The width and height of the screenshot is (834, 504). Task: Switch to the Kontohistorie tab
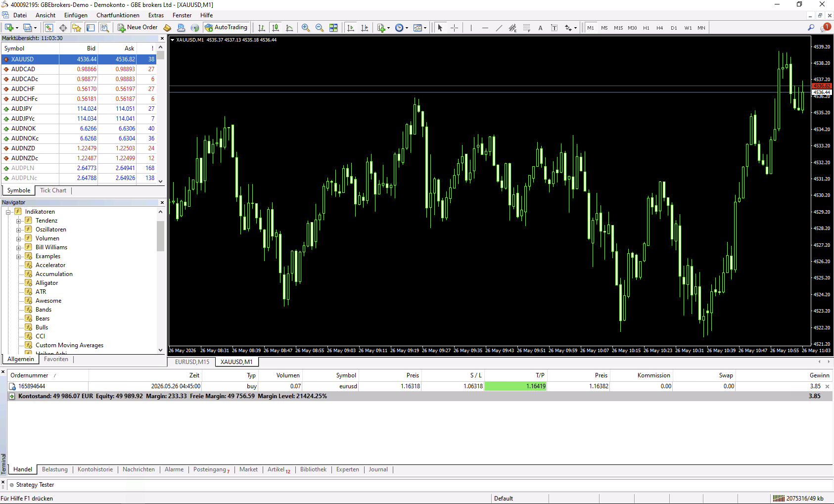point(95,469)
